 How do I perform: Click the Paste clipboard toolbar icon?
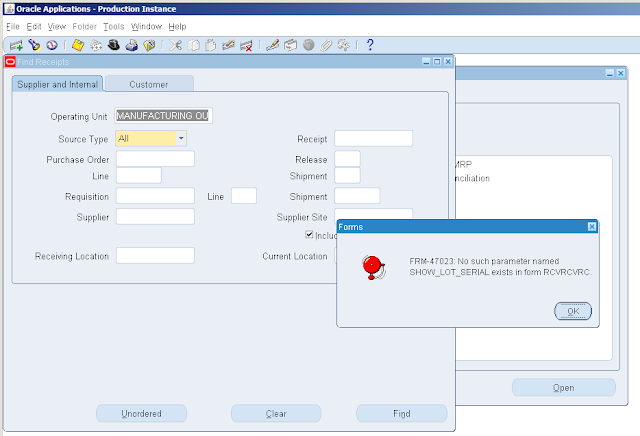point(211,45)
